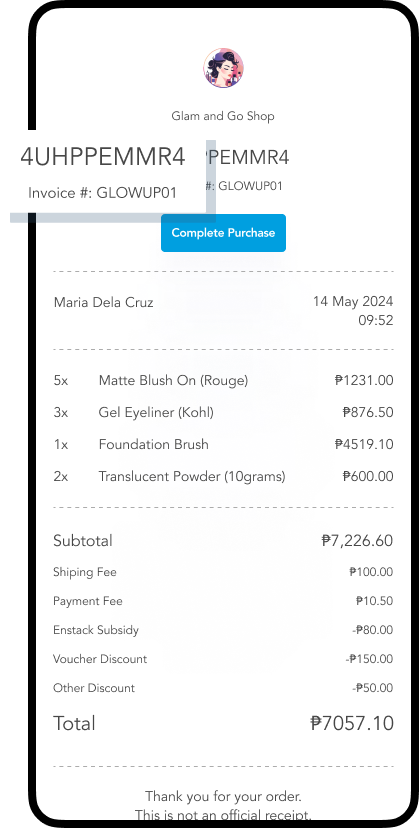Viewport: 419px width, 828px height.
Task: Click the ₱4519.10 Foundation Brush price
Action: coord(364,445)
